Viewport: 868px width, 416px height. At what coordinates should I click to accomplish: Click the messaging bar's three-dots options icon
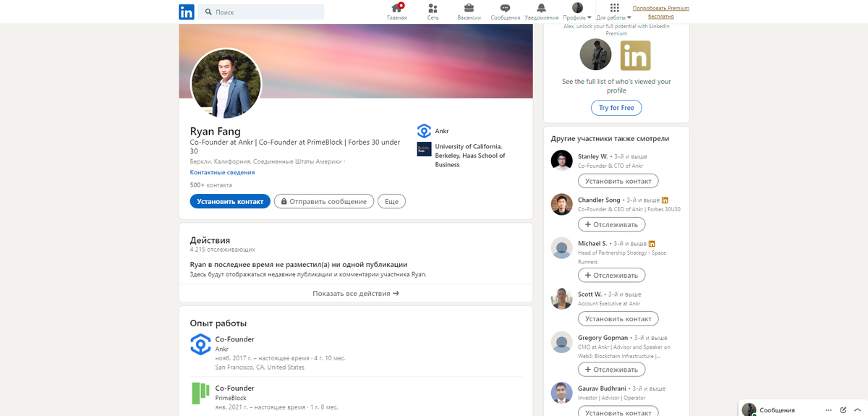click(x=829, y=409)
